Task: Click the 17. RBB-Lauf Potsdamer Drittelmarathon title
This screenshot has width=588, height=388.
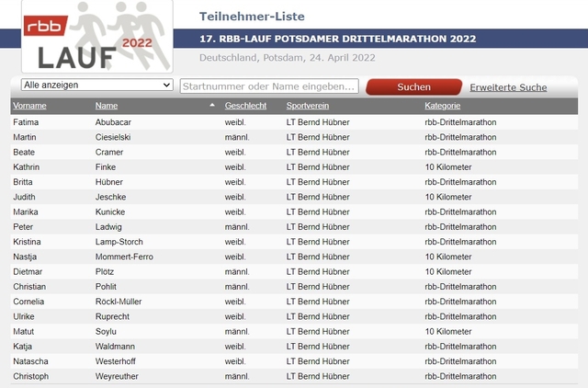Action: click(x=338, y=39)
